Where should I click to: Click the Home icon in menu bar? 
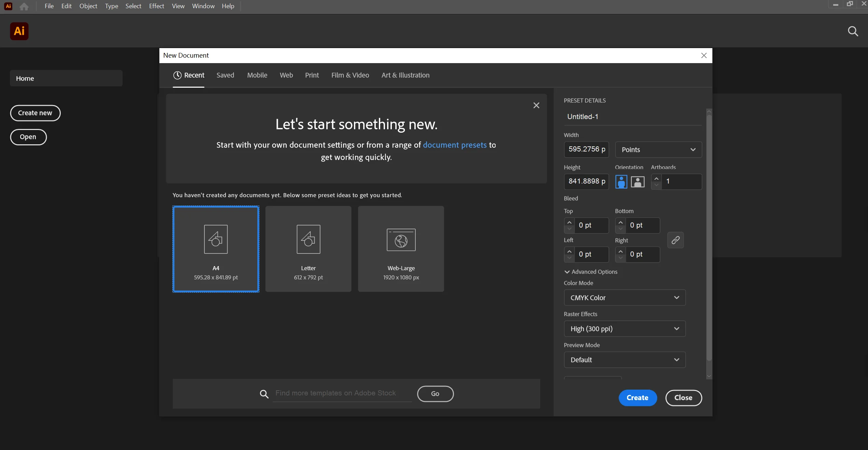click(24, 6)
